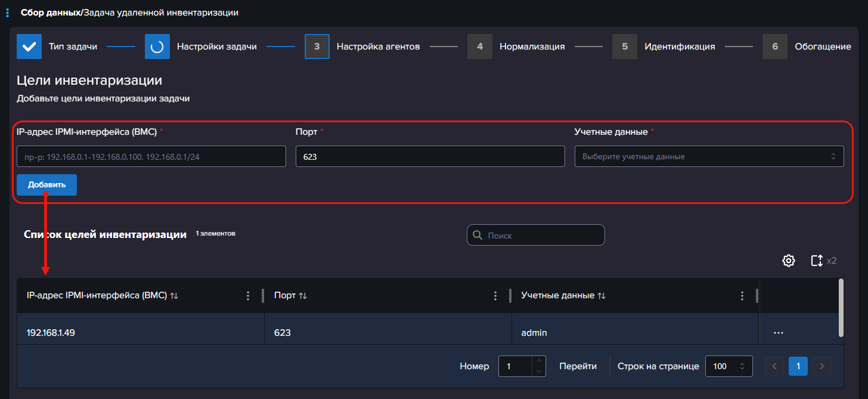868x399 pixels.
Task: Open column menu for IP-адрес IPMI-интерфейса
Action: point(248,296)
